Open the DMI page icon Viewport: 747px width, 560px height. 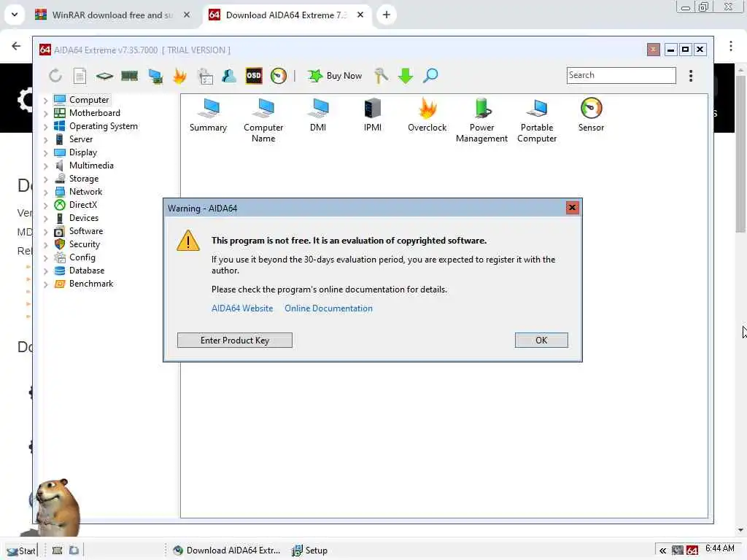[318, 114]
